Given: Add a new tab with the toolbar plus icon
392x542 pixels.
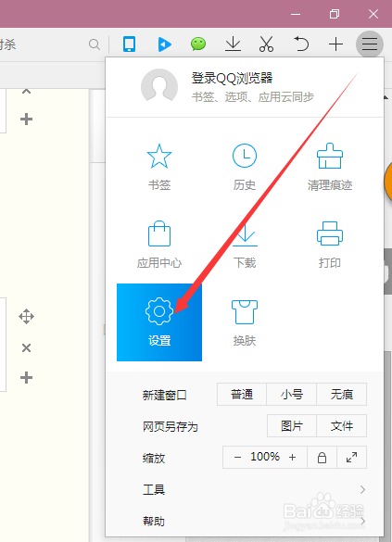Looking at the screenshot, I should click(335, 44).
